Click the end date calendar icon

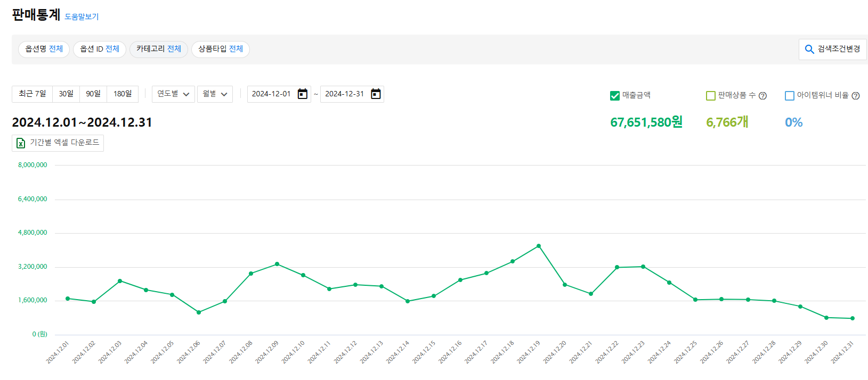coord(376,94)
